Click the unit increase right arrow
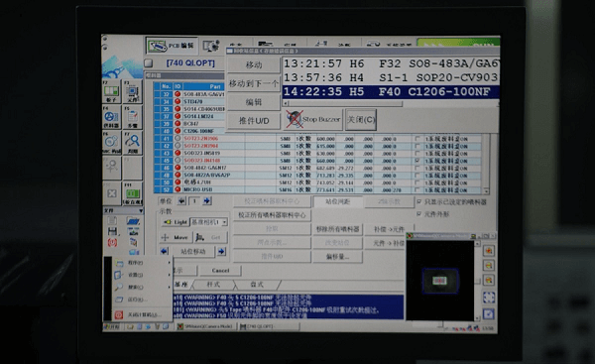Image resolution: width=595 pixels, height=364 pixels. click(207, 200)
